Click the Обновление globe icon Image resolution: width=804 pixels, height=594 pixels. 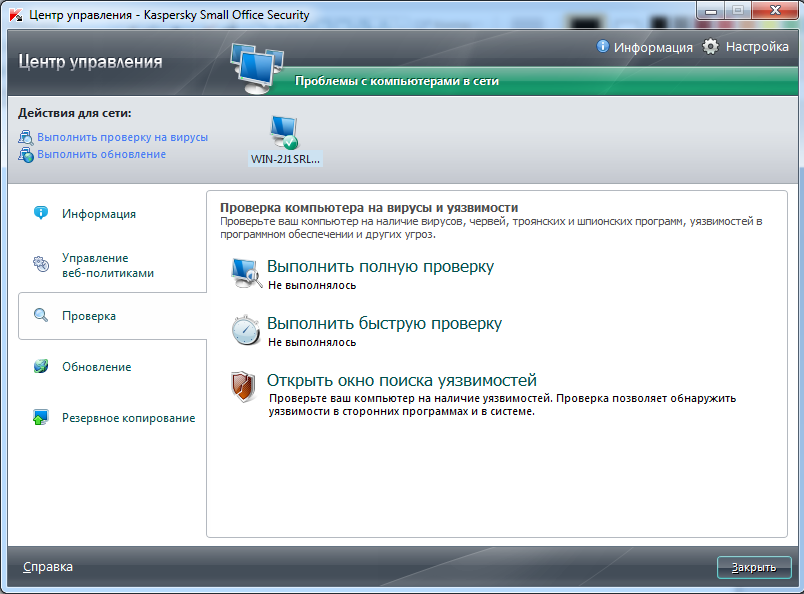(41, 366)
